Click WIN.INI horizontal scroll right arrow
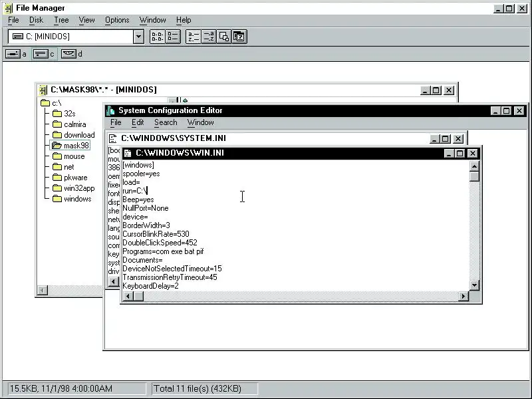The image size is (532, 399). pyautogui.click(x=464, y=296)
